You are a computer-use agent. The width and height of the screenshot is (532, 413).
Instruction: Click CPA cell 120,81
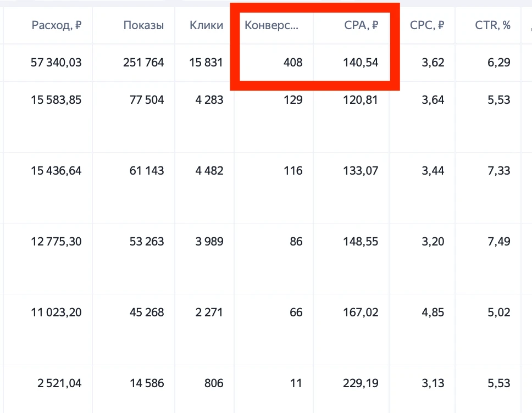click(361, 100)
